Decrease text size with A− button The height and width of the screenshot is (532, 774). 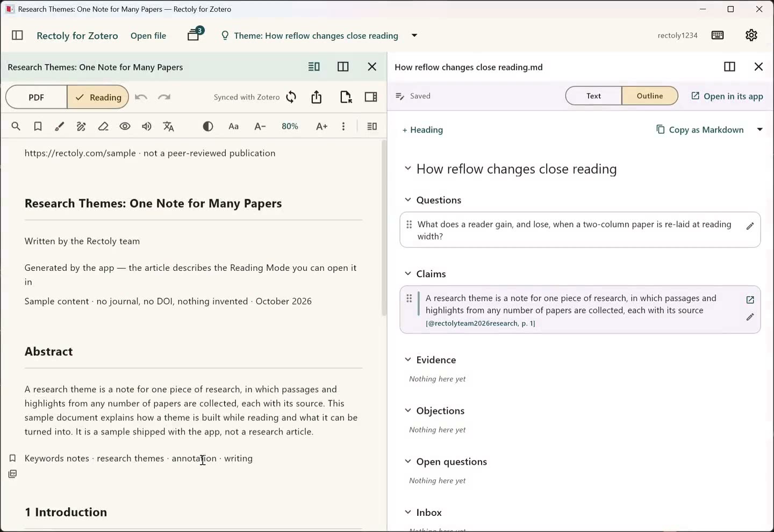[x=260, y=126]
